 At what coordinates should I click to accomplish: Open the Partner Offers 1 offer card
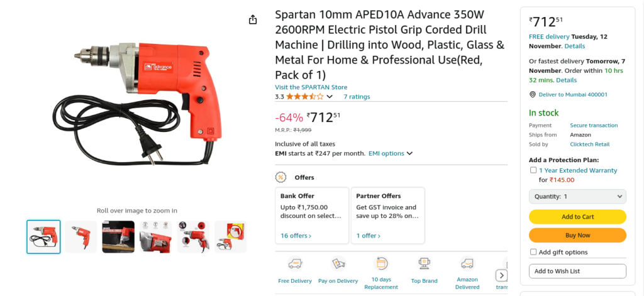(387, 216)
